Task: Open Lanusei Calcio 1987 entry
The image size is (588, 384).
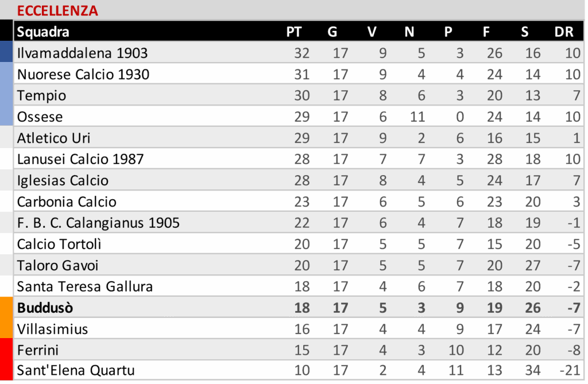Action: click(80, 160)
